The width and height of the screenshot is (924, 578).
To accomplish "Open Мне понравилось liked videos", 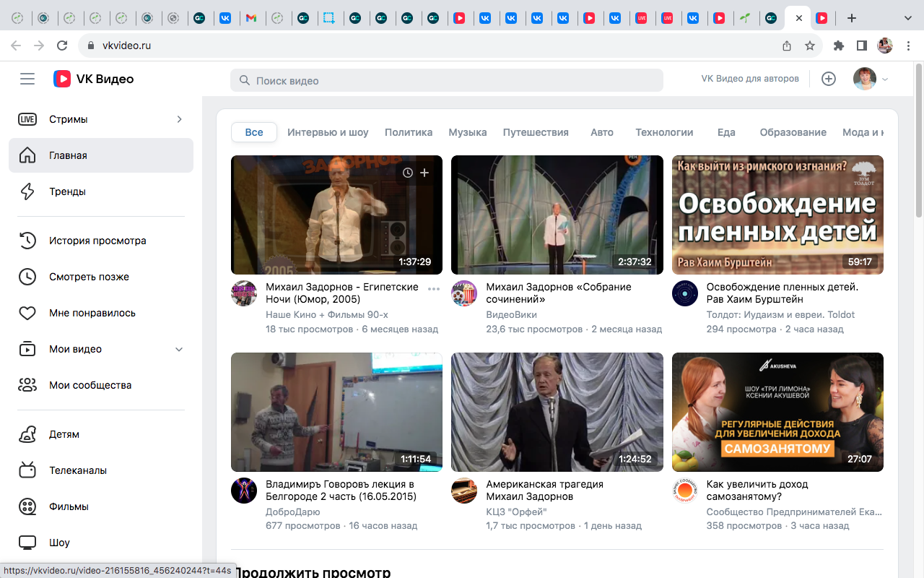I will click(x=92, y=313).
